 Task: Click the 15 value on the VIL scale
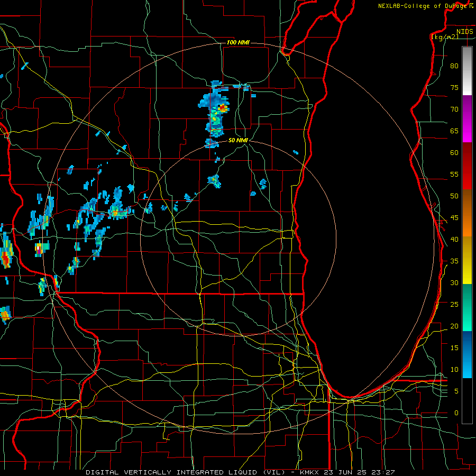click(x=454, y=347)
